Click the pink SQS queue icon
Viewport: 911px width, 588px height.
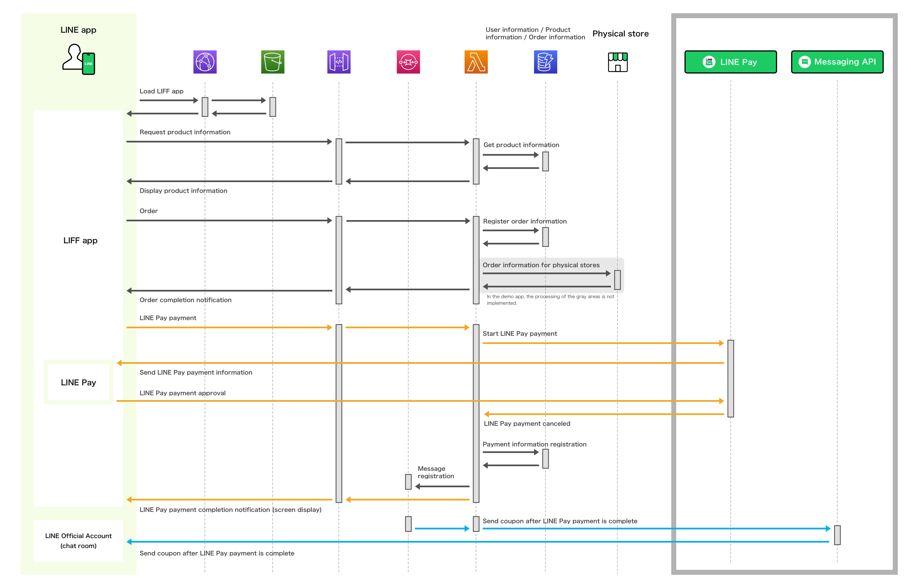tap(408, 62)
